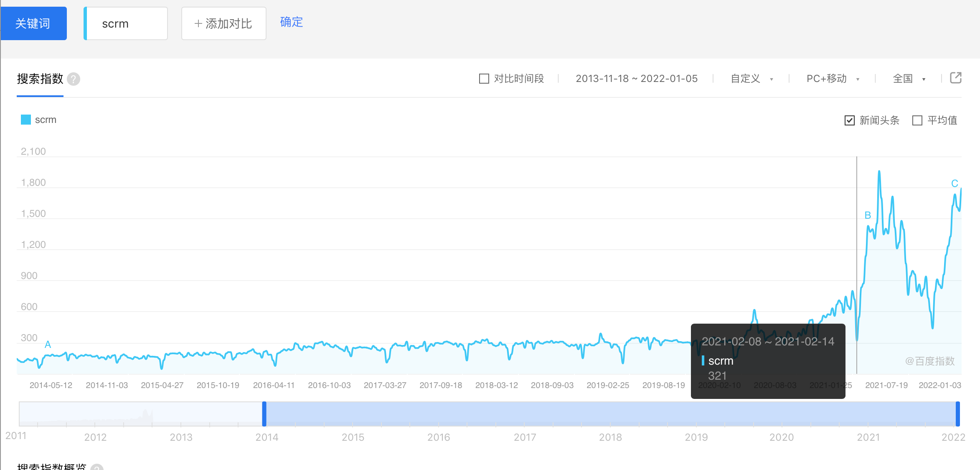This screenshot has width=980, height=470.
Task: Click the 关键词 tab button
Action: [33, 24]
